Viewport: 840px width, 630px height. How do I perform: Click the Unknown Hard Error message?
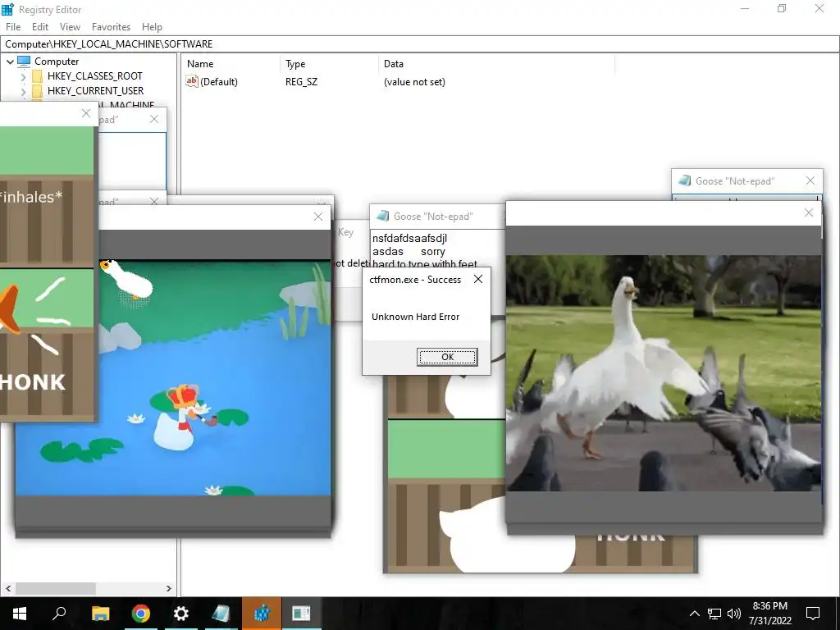pyautogui.click(x=415, y=317)
